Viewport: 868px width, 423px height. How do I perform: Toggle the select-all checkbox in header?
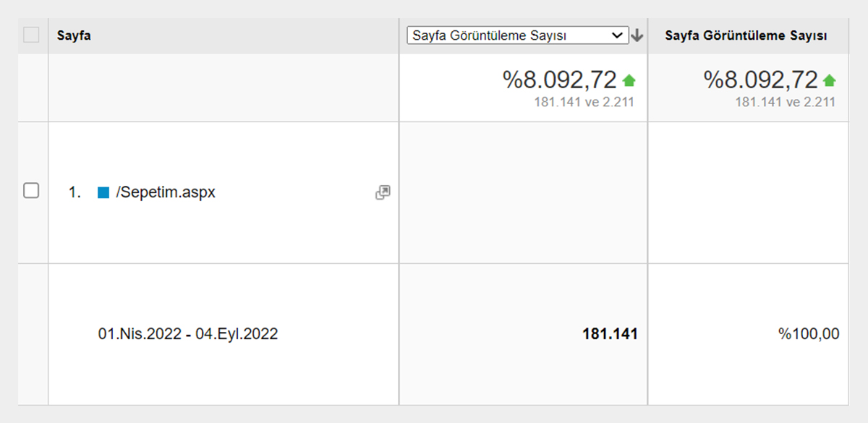(x=31, y=35)
